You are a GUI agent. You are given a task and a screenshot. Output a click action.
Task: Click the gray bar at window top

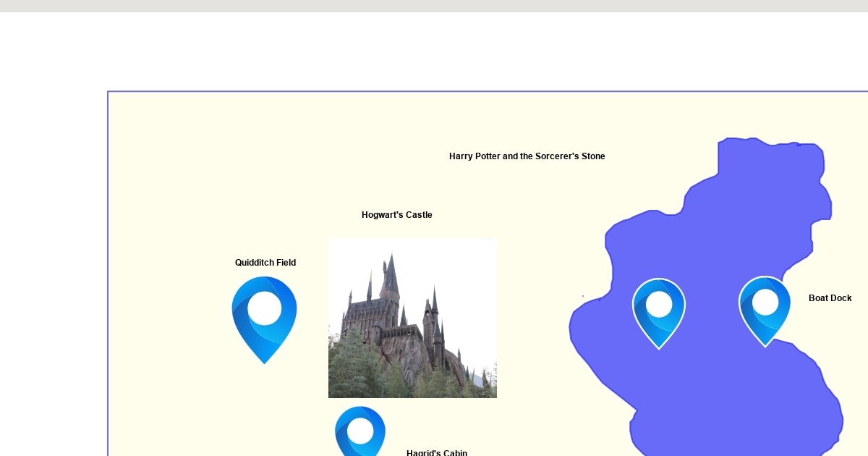434,6
